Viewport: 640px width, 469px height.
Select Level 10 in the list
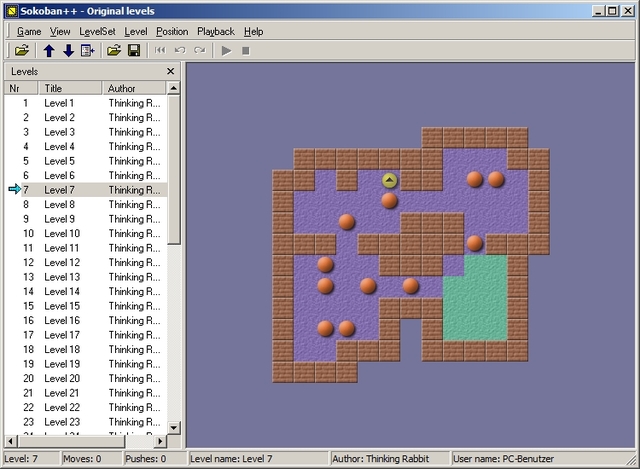tap(86, 233)
